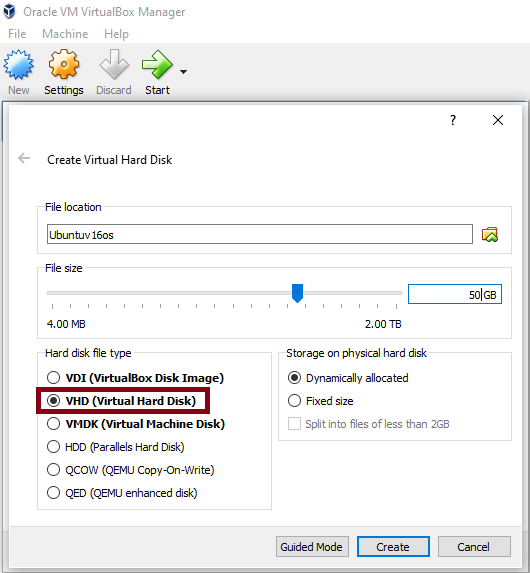
Task: Click the file location text field
Action: click(x=260, y=234)
